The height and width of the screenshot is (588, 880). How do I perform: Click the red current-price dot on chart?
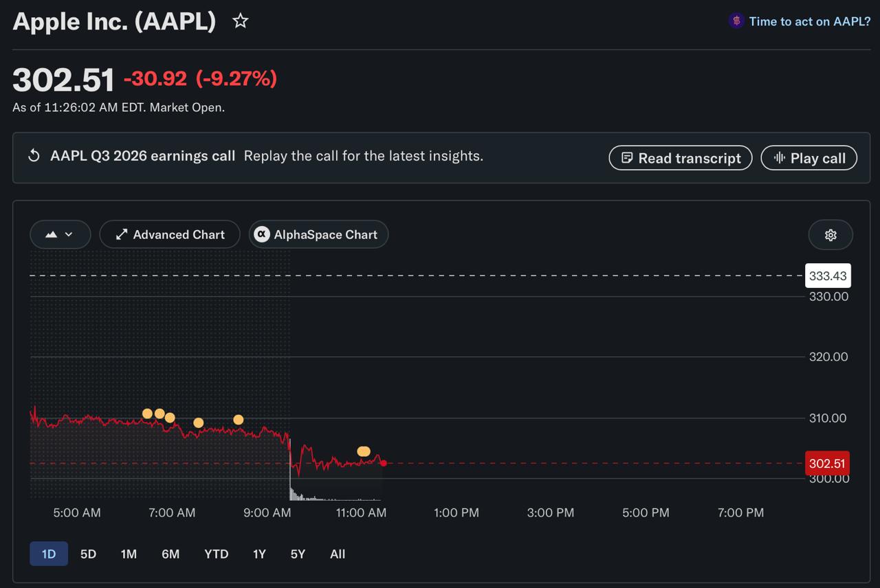(x=384, y=463)
